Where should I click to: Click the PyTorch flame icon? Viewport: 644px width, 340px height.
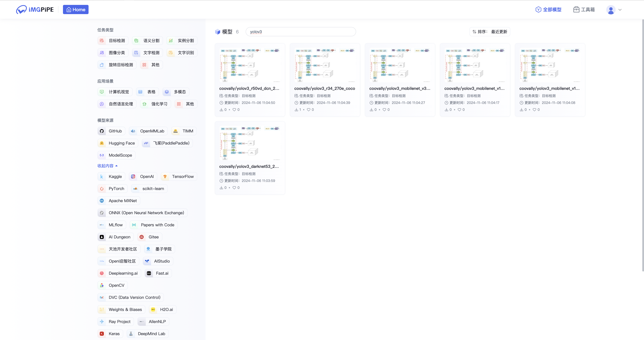pyautogui.click(x=102, y=189)
